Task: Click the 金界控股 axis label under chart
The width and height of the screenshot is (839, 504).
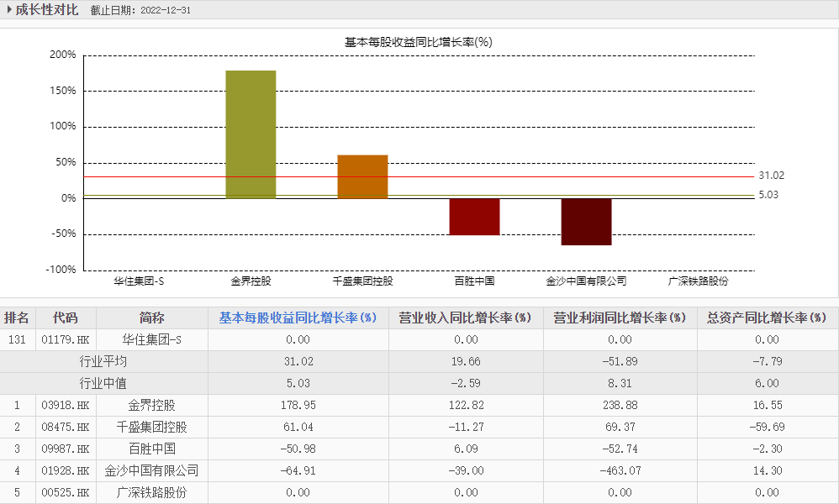Action: (251, 281)
